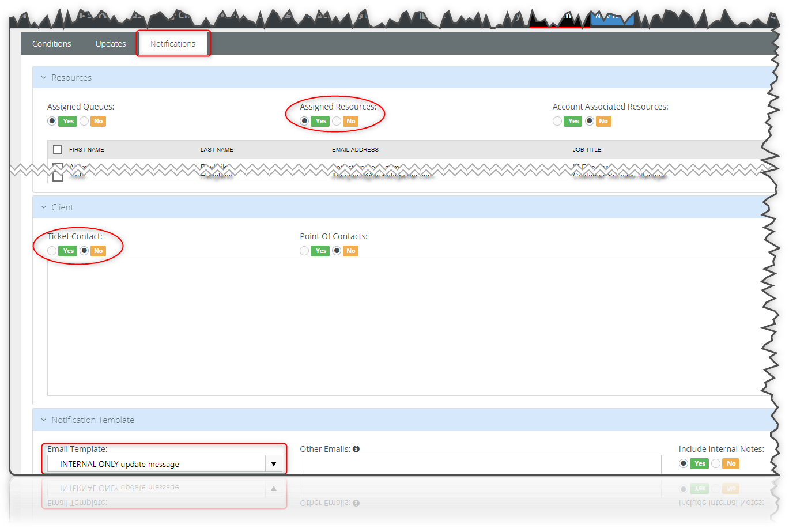Check the select-all resources checkbox
The height and width of the screenshot is (532, 789).
coord(57,149)
